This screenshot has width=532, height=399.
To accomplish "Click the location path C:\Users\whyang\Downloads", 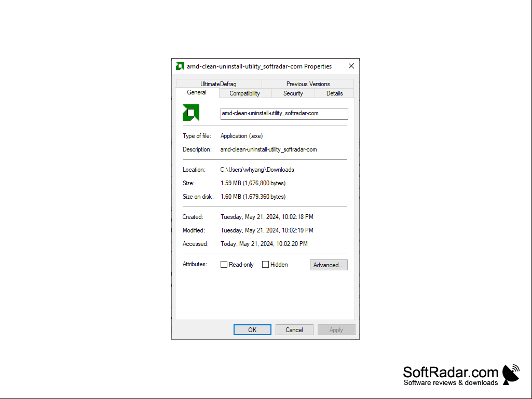I will 257,170.
